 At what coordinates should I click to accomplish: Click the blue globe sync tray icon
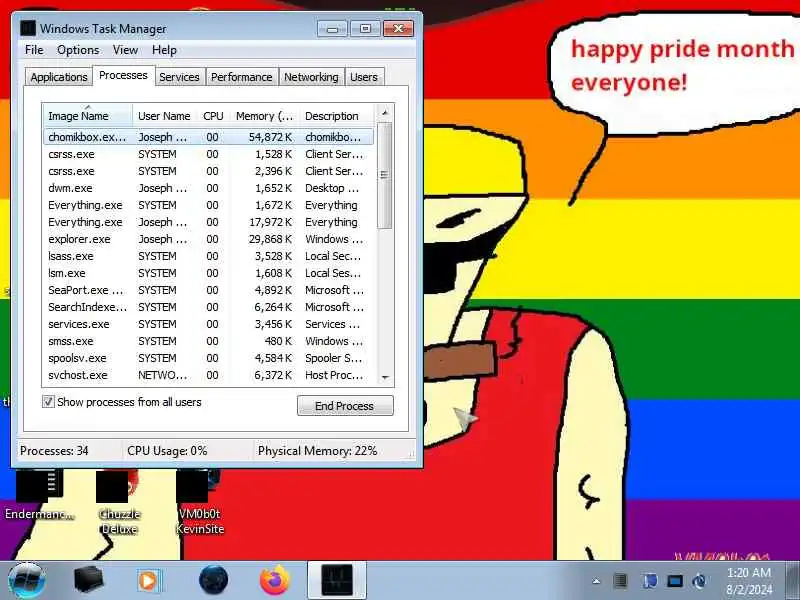pos(699,581)
